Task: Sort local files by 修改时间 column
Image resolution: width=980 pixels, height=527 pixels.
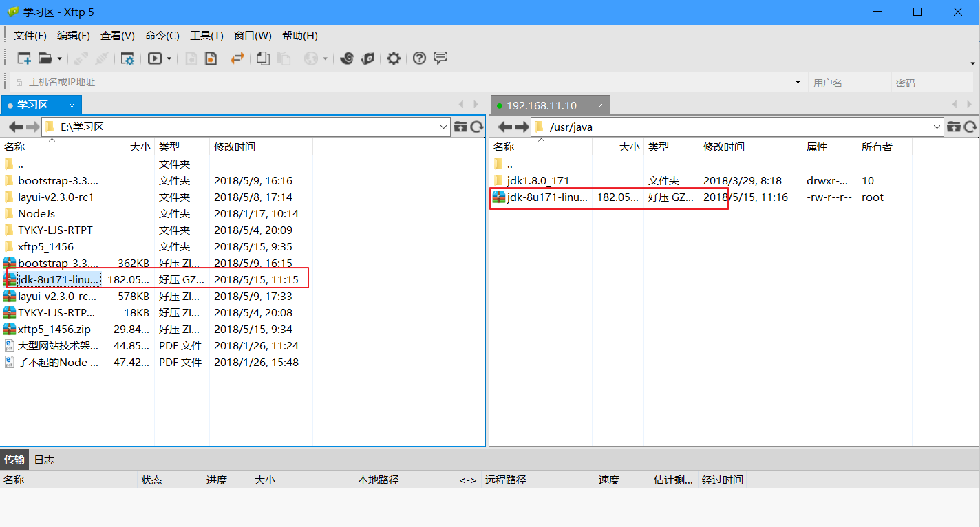Action: coord(261,147)
